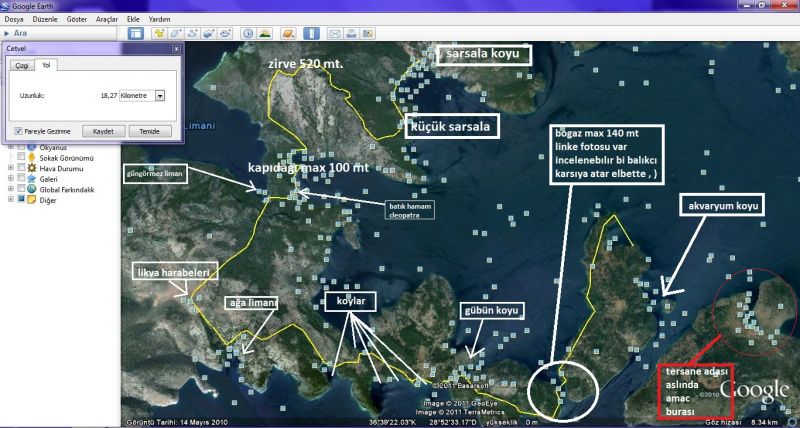This screenshot has width=800, height=428.
Task: Switch to the Çizgi tab
Action: [21, 66]
